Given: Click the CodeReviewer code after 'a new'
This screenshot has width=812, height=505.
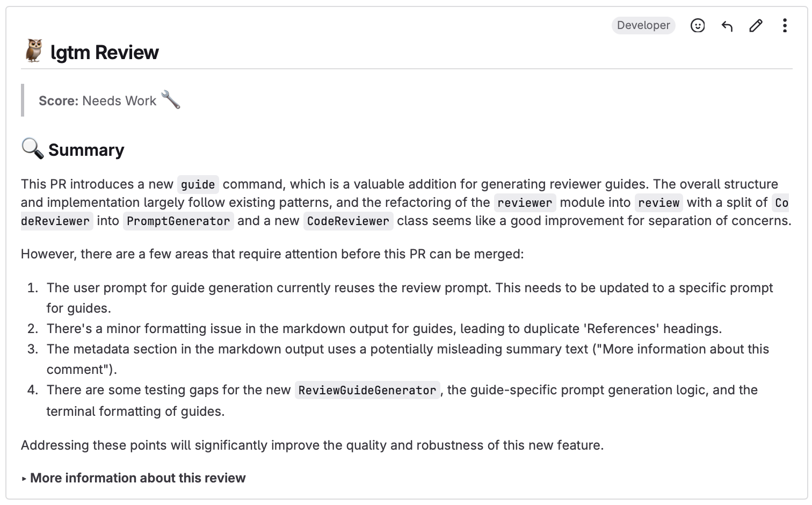Looking at the screenshot, I should point(348,221).
